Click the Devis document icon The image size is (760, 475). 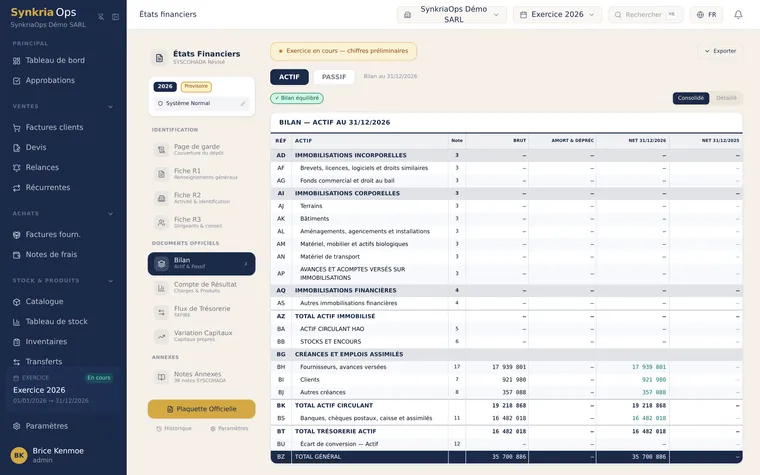click(16, 148)
